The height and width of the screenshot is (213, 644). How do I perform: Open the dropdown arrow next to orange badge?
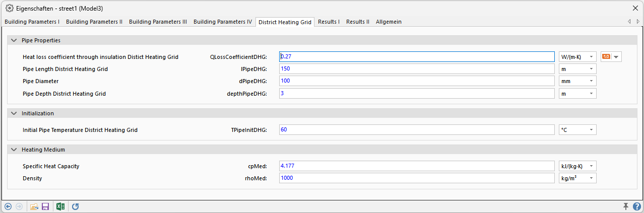[616, 57]
